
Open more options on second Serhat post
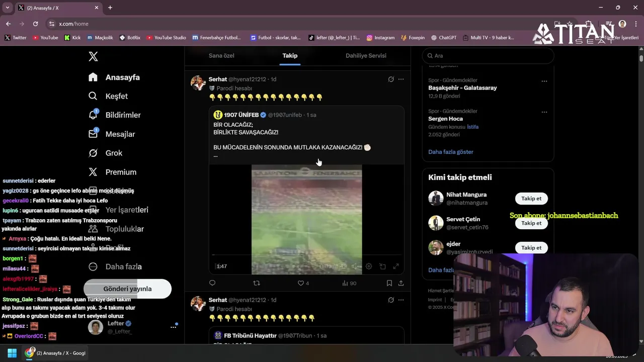pyautogui.click(x=401, y=300)
